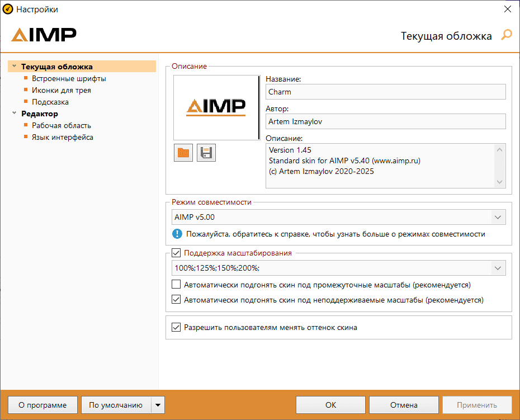Click the blue info exclamation icon

pyautogui.click(x=177, y=234)
